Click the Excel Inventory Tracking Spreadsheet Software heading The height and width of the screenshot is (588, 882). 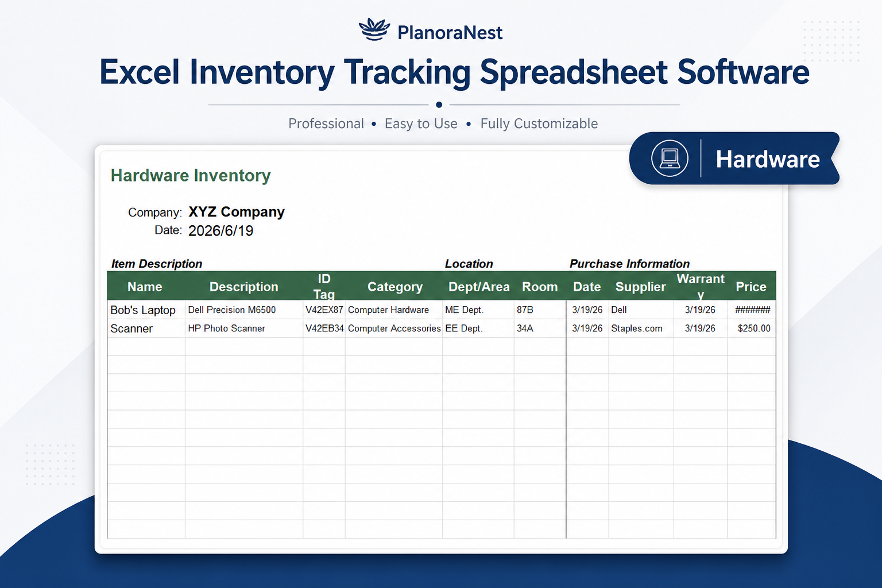point(454,72)
